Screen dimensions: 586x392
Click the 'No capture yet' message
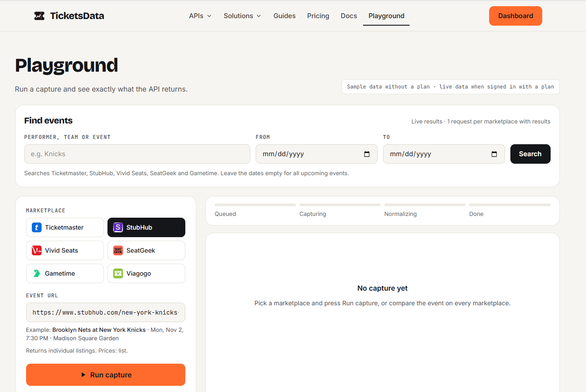(x=383, y=288)
